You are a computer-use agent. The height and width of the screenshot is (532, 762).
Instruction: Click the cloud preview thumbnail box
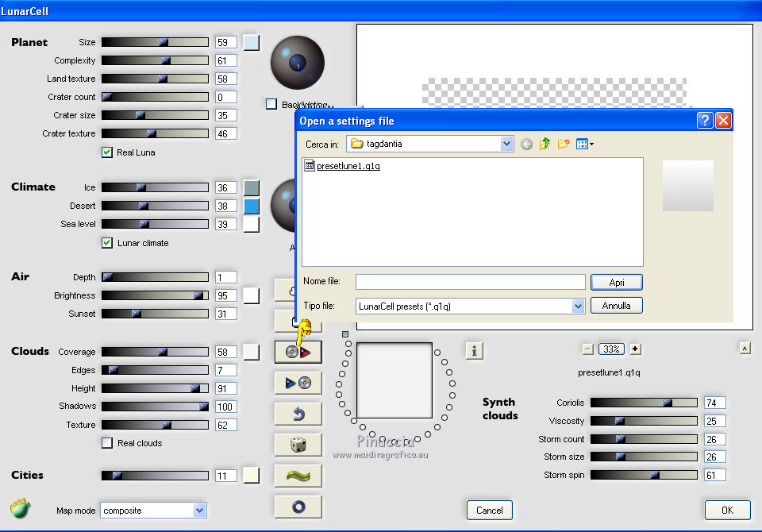[394, 380]
